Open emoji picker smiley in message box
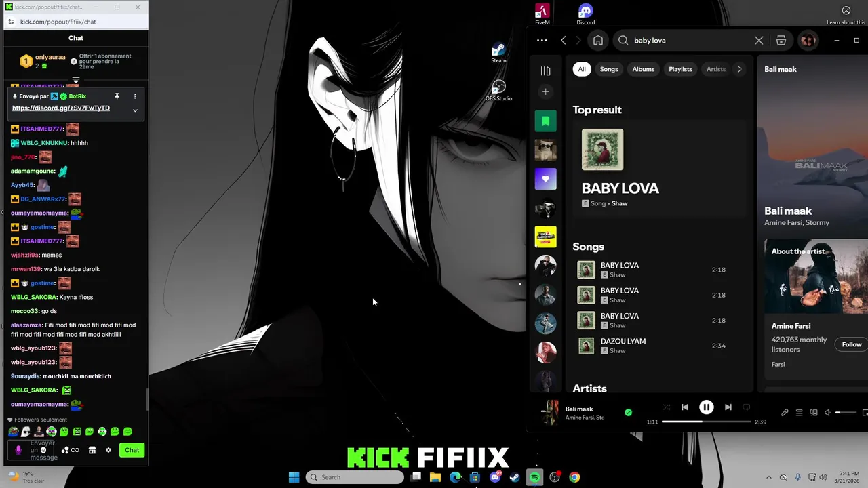The image size is (868, 488). click(43, 450)
